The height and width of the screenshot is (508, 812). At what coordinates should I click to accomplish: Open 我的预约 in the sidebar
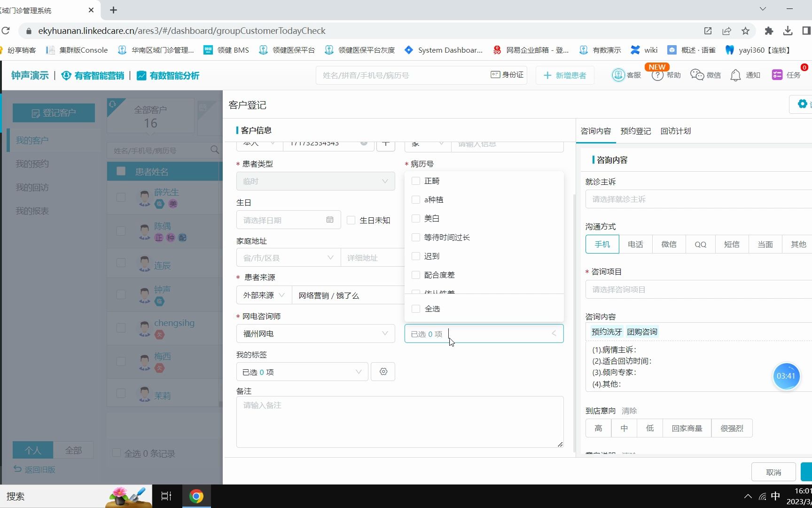[x=32, y=164]
